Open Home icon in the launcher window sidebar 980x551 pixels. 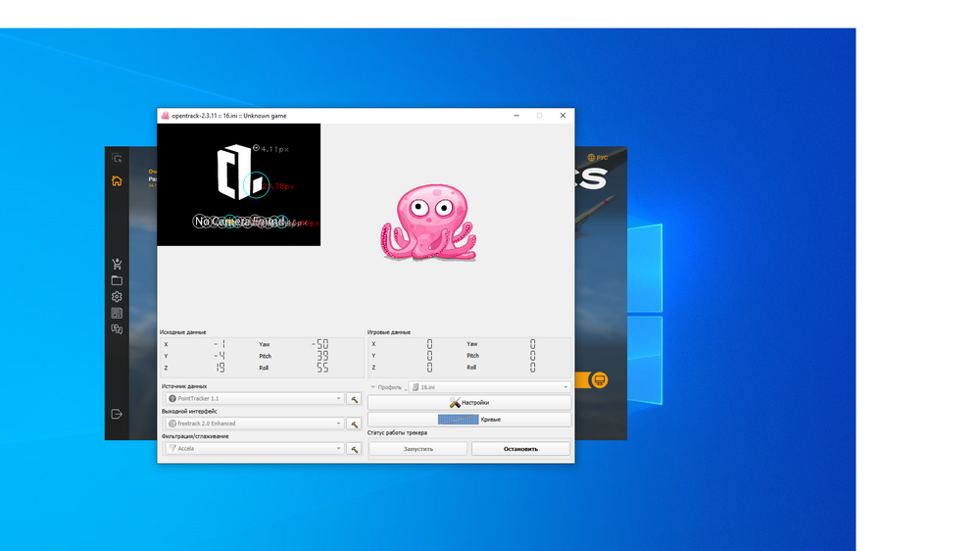tap(117, 180)
